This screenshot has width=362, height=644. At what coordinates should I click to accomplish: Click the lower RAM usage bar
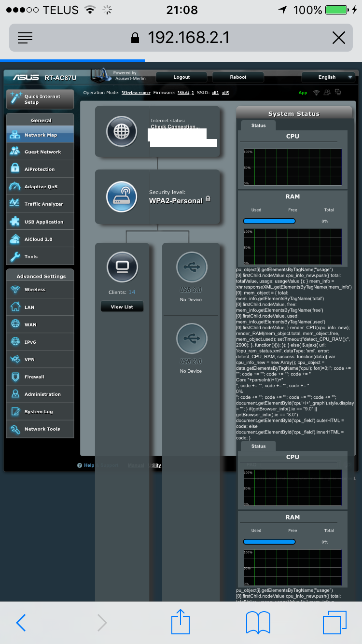tap(269, 542)
